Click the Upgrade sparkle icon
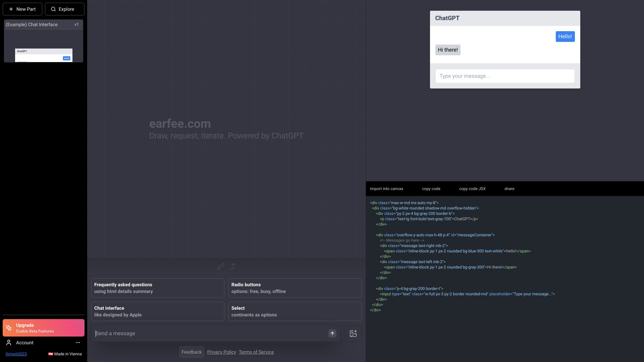The width and height of the screenshot is (644, 362). point(9,328)
